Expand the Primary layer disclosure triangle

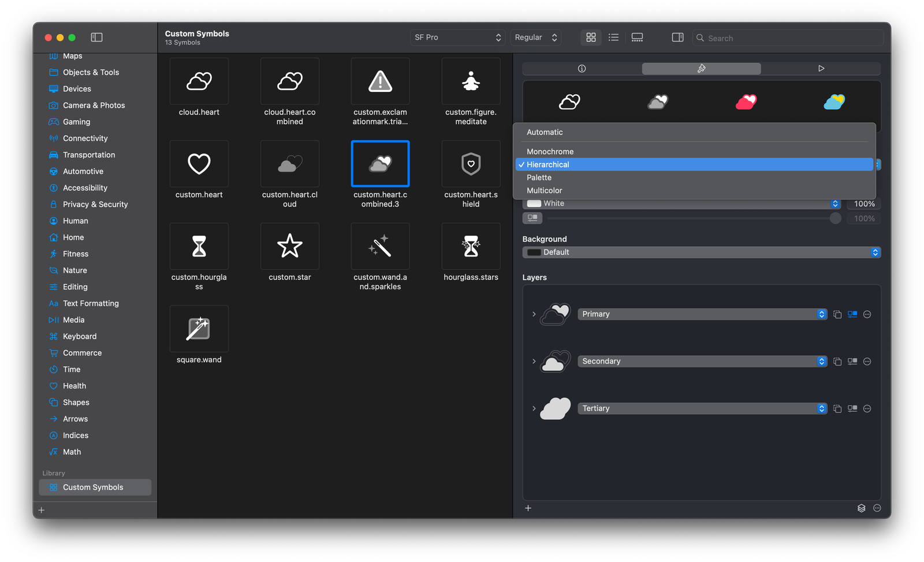point(533,314)
